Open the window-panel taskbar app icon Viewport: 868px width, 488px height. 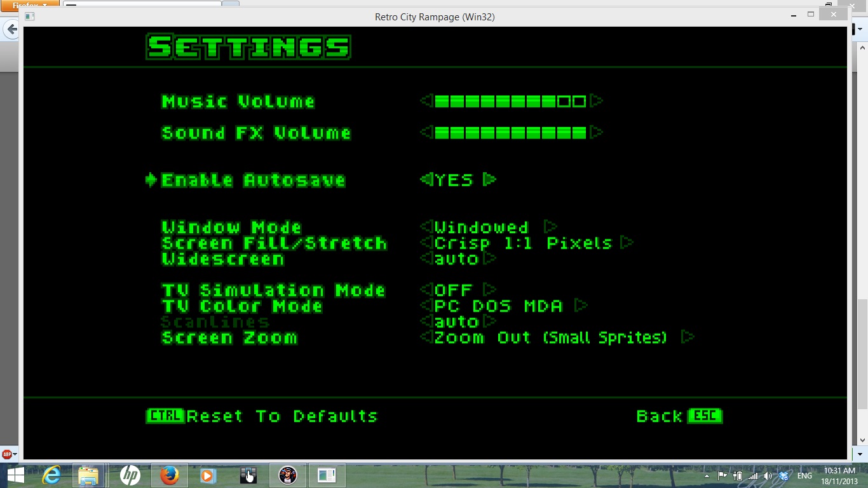pyautogui.click(x=327, y=475)
